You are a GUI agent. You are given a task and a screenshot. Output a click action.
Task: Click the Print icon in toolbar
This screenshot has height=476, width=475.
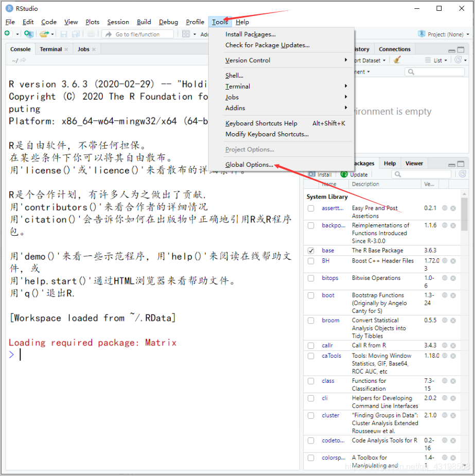point(91,34)
